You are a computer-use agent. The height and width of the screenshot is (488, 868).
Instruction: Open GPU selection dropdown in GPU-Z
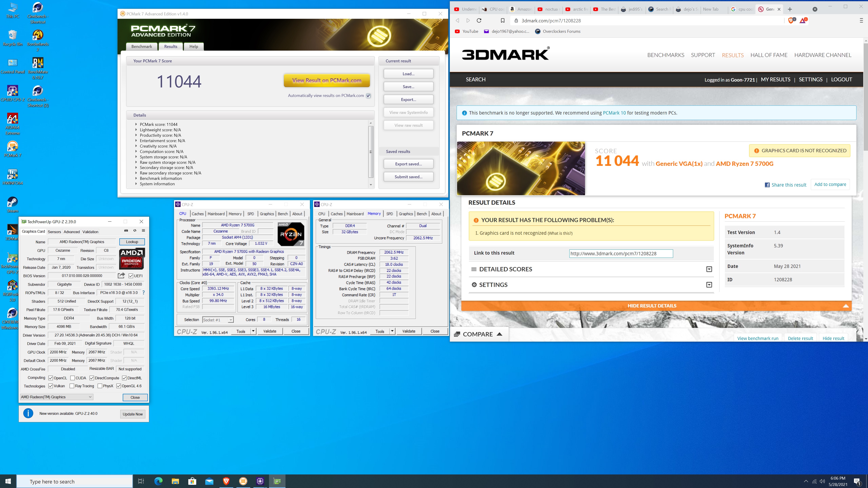[x=56, y=397]
